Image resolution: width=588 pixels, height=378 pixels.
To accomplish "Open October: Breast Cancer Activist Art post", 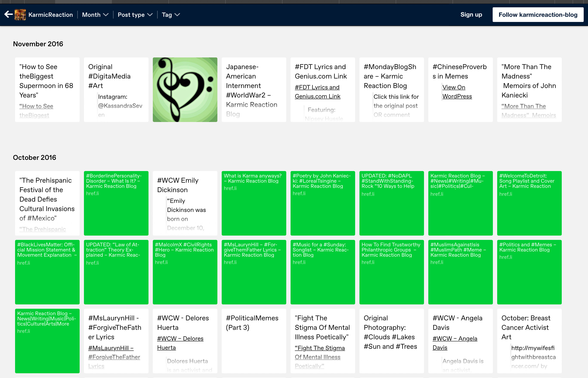I will pos(529,341).
